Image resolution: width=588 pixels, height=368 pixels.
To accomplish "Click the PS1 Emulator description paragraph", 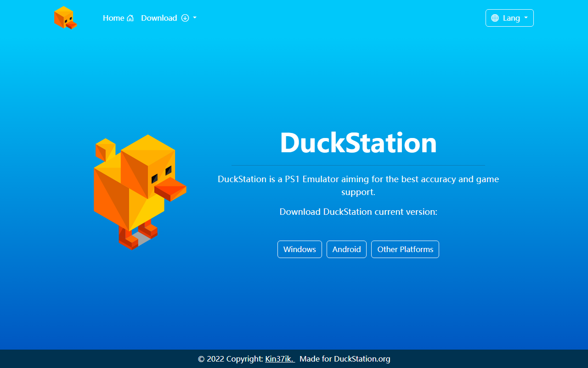I will [358, 185].
